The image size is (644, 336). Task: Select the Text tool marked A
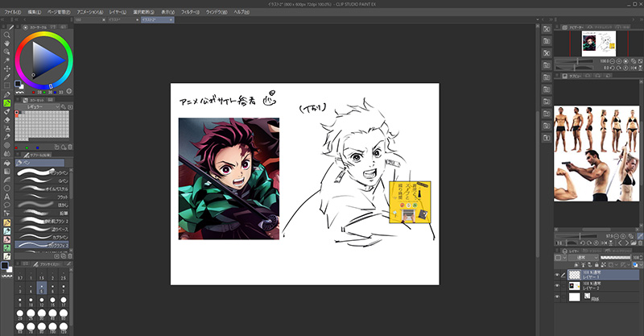point(7,197)
